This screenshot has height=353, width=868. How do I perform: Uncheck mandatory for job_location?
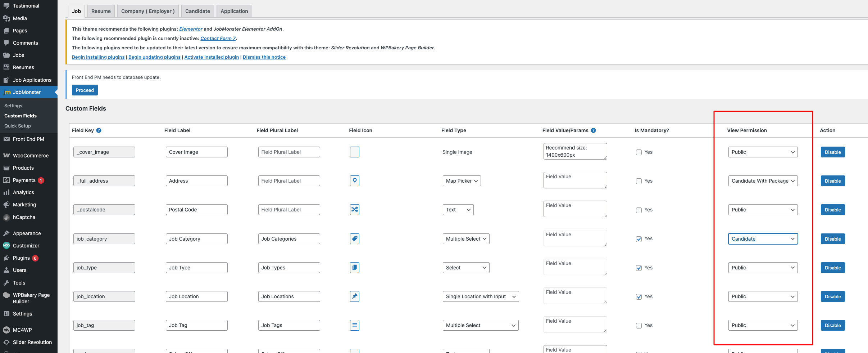pyautogui.click(x=638, y=297)
